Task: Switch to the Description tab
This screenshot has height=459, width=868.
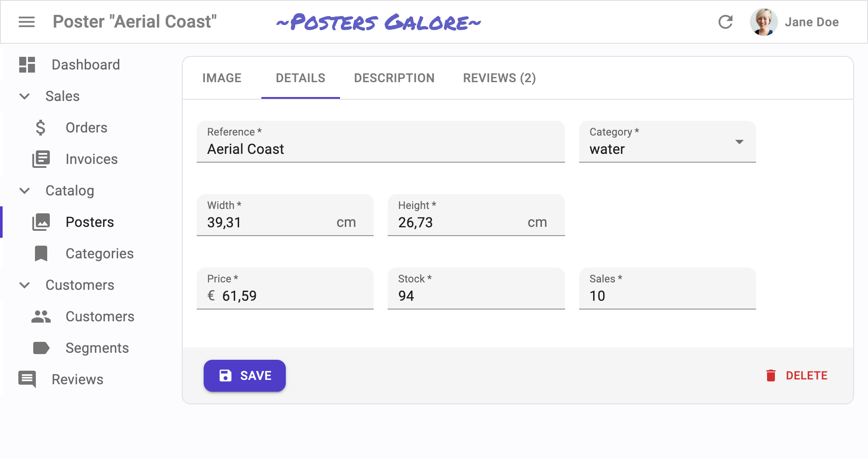Action: pyautogui.click(x=394, y=78)
